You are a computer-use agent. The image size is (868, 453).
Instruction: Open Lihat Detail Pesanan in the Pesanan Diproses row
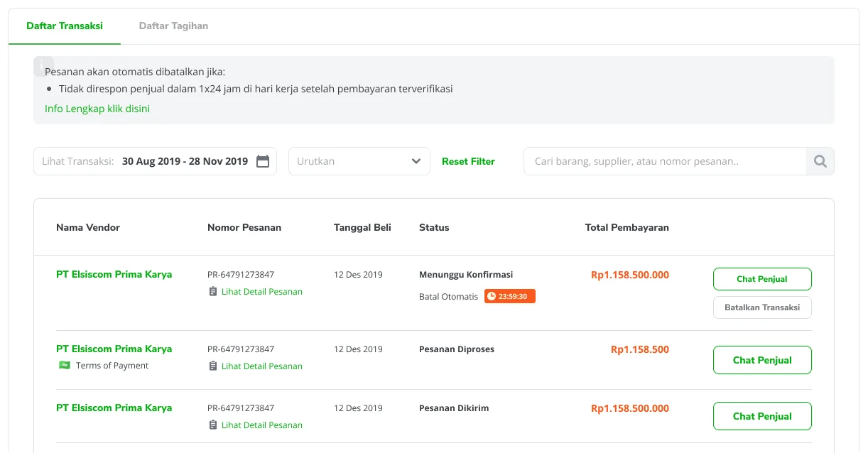point(262,366)
